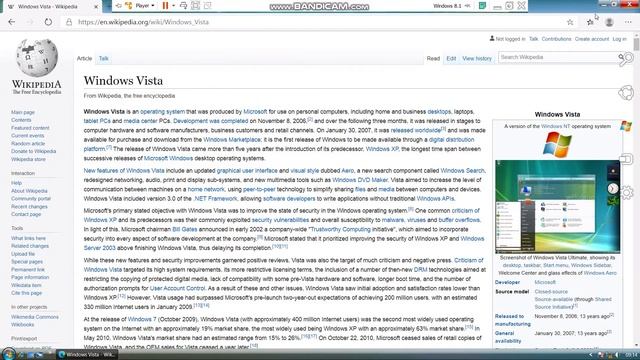Follow the Windows 7 link
Viewport: 640px width, 360px height.
pos(142,319)
